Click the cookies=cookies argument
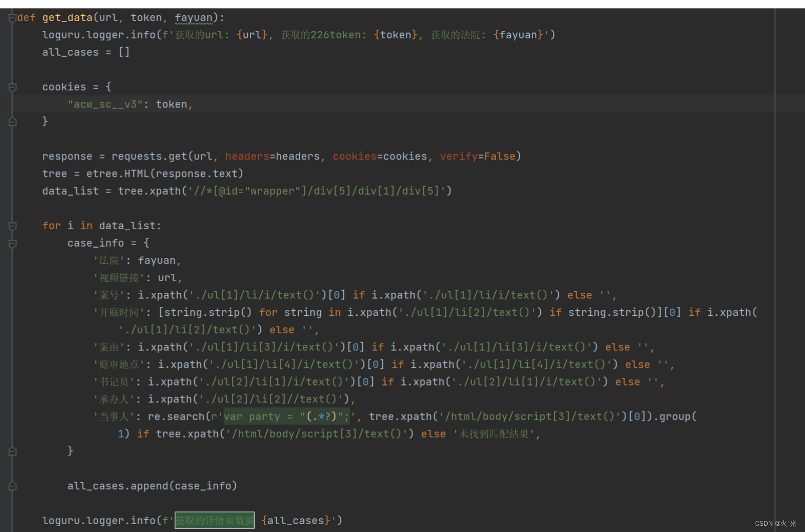This screenshot has width=805, height=532. click(380, 156)
